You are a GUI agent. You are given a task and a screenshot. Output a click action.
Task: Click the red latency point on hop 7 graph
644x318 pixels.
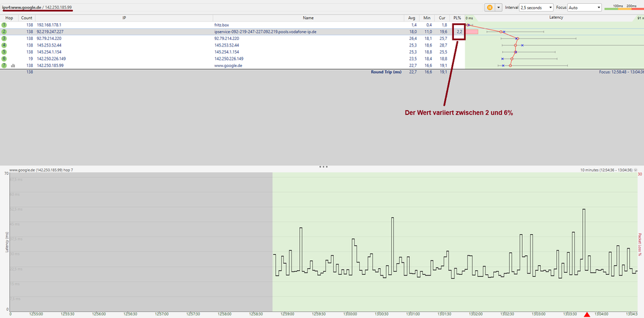510,65
